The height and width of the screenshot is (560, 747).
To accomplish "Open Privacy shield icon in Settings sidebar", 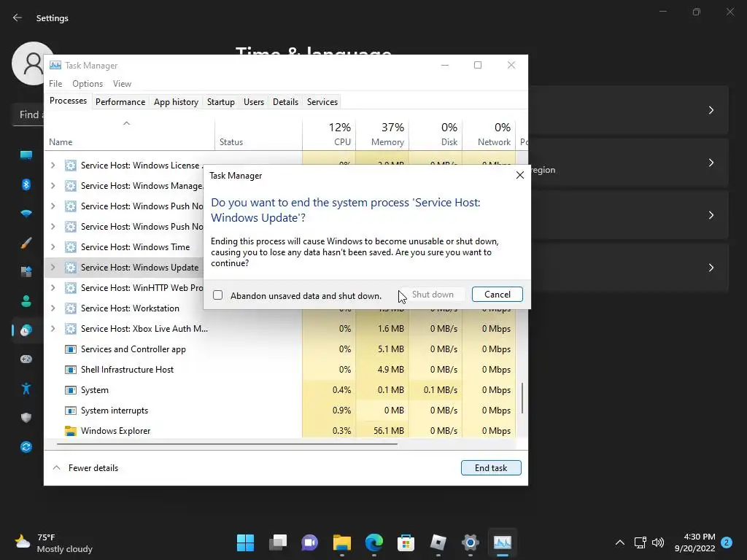I will (x=26, y=418).
